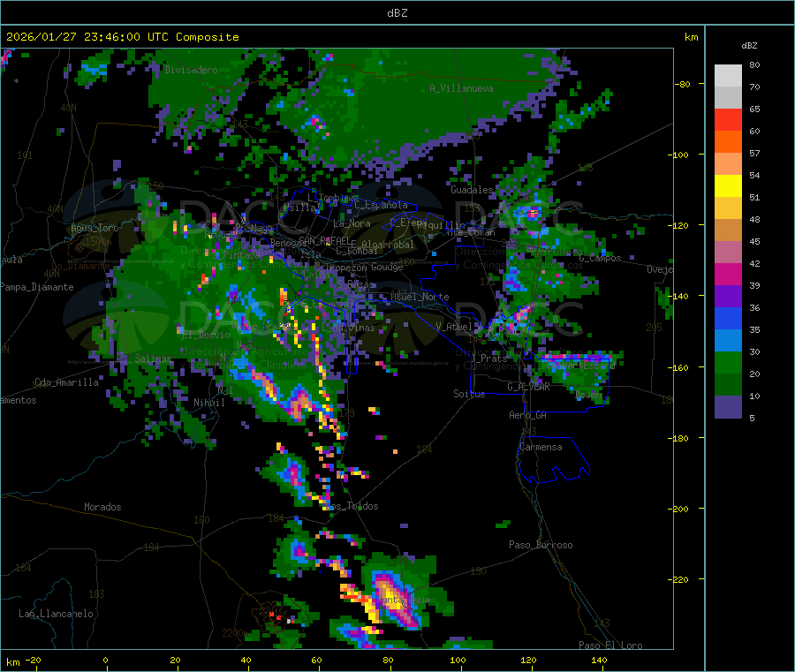The height and width of the screenshot is (672, 795).
Task: Click the yellow 51-54 dBZ legend swatch
Action: point(728,186)
